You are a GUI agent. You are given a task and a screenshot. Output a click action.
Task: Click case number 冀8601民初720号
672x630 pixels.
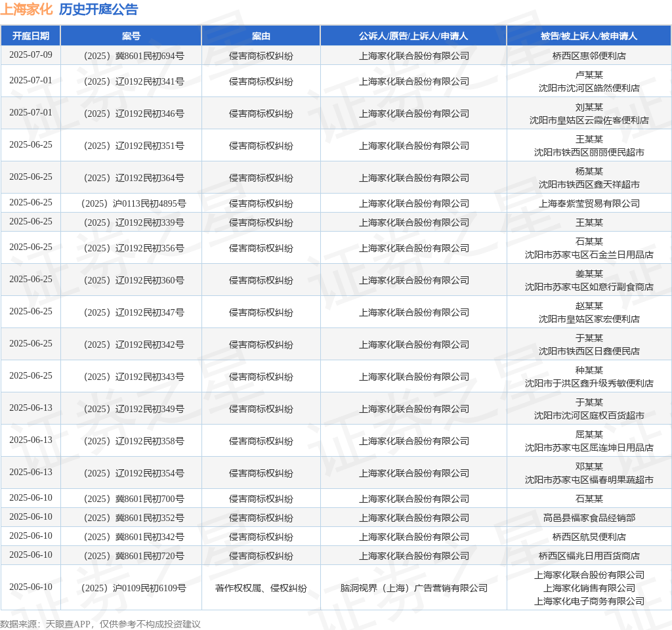pos(134,556)
